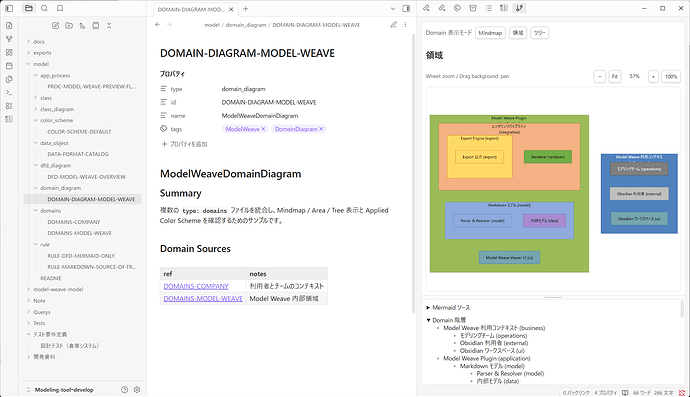Collapse the domains folder
The height and width of the screenshot is (397, 690).
click(36, 210)
